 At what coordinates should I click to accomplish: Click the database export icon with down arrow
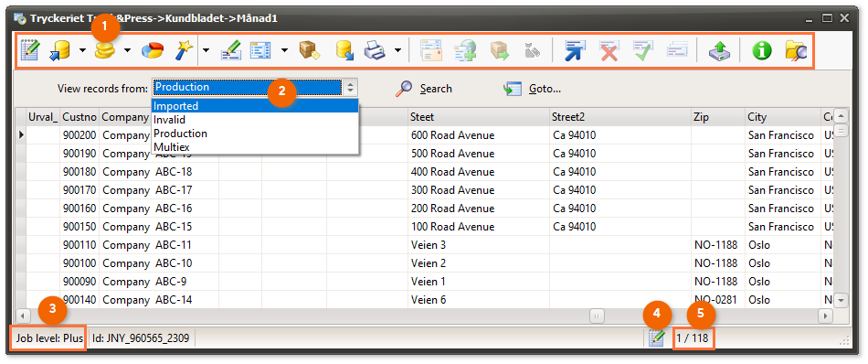344,51
